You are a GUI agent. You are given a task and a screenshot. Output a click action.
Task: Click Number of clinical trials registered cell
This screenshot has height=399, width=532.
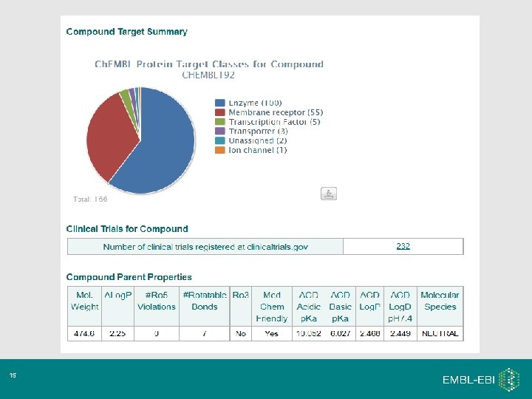[205, 246]
